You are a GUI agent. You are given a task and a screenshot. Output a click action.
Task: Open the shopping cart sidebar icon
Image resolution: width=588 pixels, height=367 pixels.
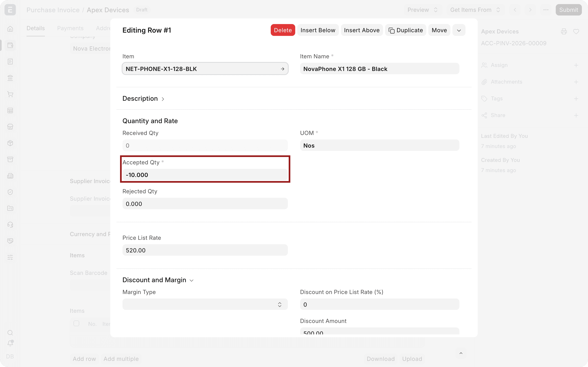click(x=10, y=94)
